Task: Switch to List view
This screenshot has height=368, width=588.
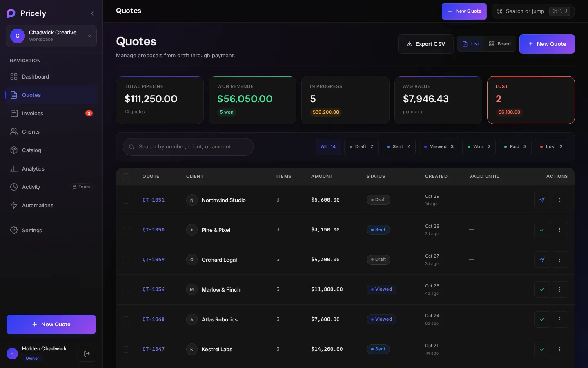Action: (471, 44)
